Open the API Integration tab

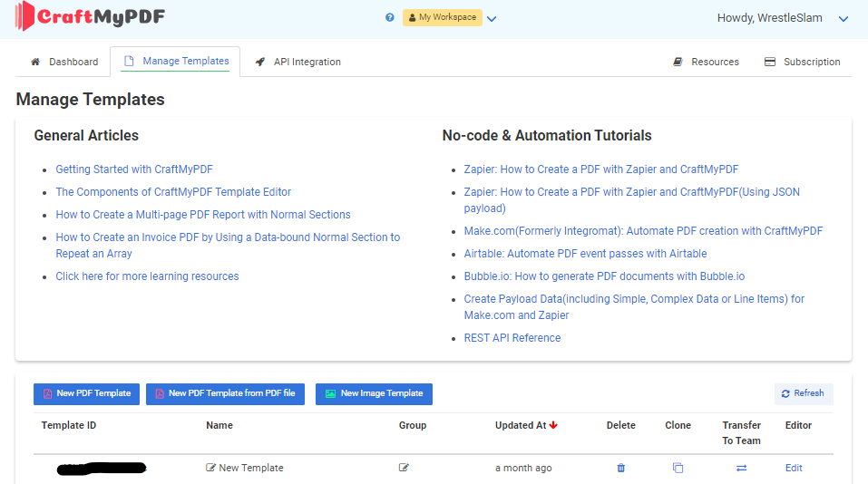[x=297, y=62]
